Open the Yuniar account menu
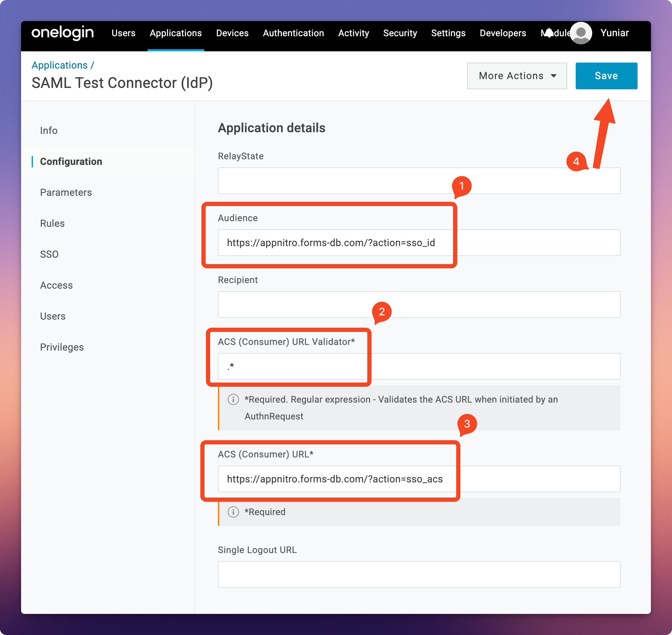The height and width of the screenshot is (635, 672). [615, 33]
